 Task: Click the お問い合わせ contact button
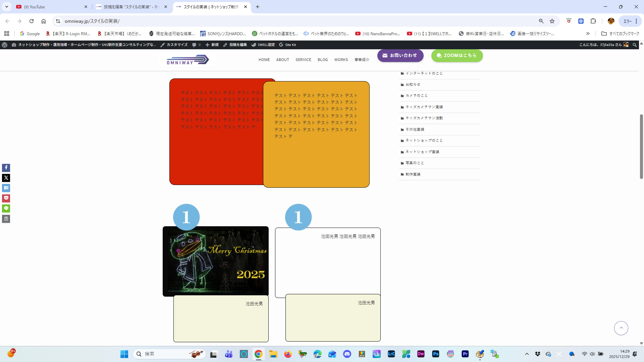pyautogui.click(x=400, y=56)
